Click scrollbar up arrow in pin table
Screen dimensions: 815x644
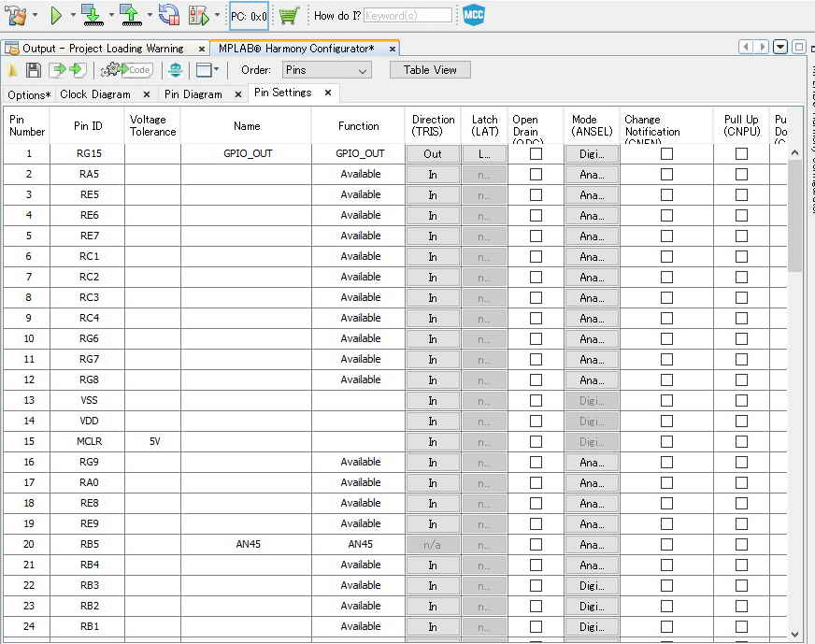pyautogui.click(x=794, y=152)
